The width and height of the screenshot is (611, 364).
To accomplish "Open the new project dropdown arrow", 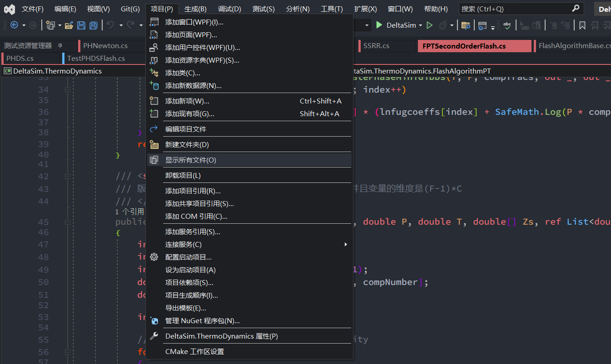I will coord(60,25).
